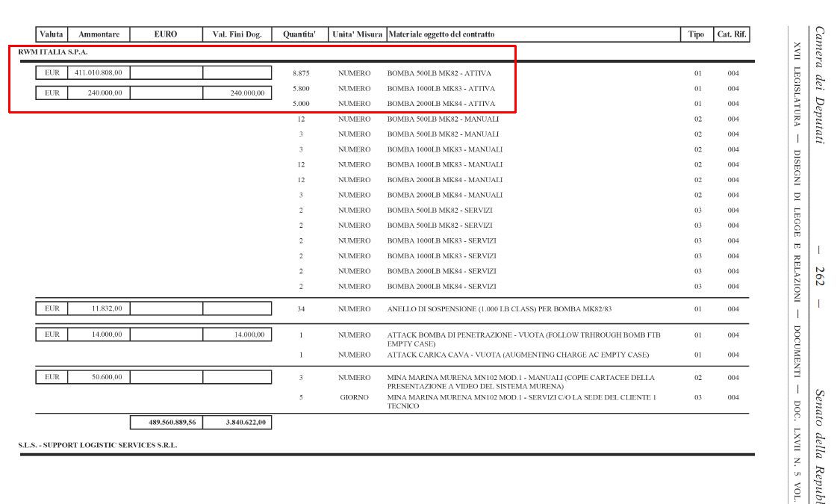Select the quantity '8.875'
This screenshot has width=840, height=504.
tap(301, 73)
